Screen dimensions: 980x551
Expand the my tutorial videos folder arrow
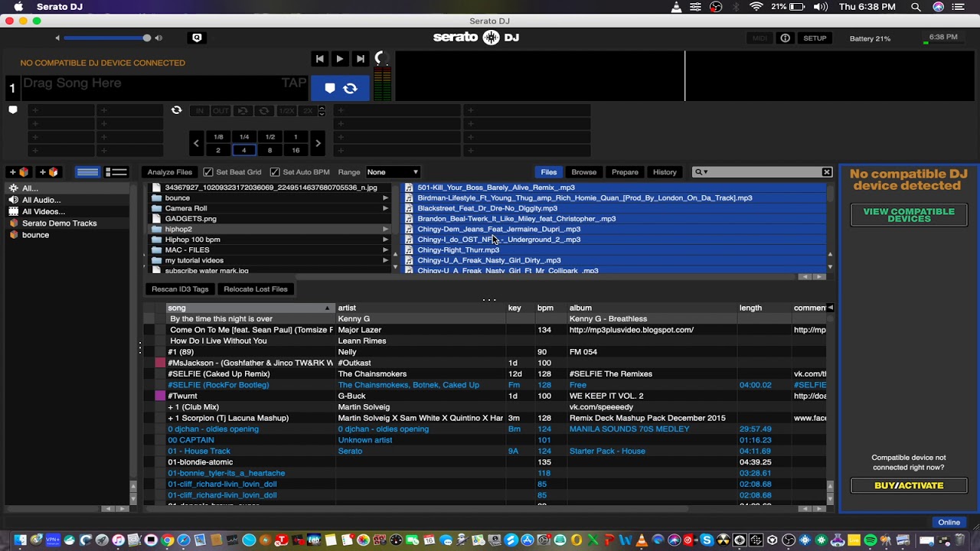pos(385,260)
